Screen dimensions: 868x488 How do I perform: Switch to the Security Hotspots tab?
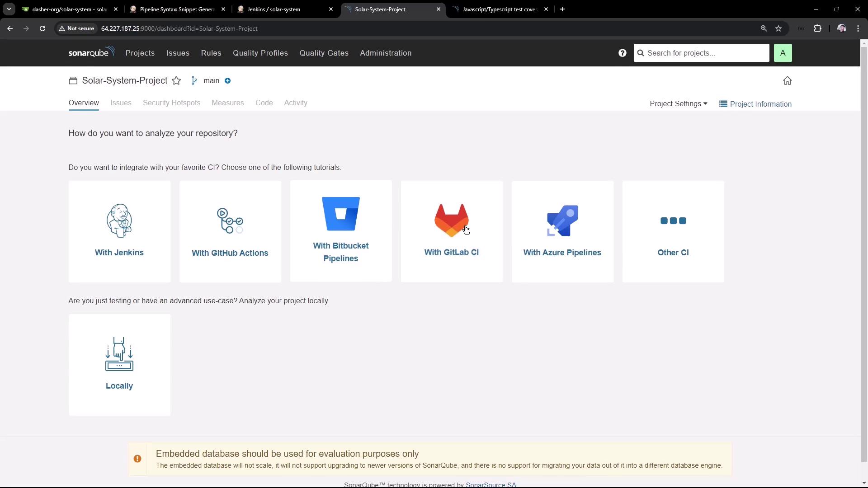click(x=171, y=103)
